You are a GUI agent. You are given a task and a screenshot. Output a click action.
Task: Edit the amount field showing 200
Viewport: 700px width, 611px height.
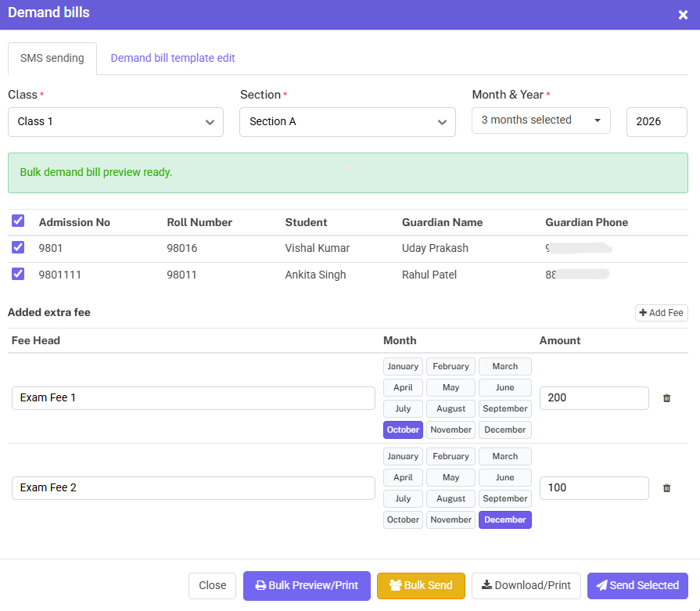pos(594,398)
